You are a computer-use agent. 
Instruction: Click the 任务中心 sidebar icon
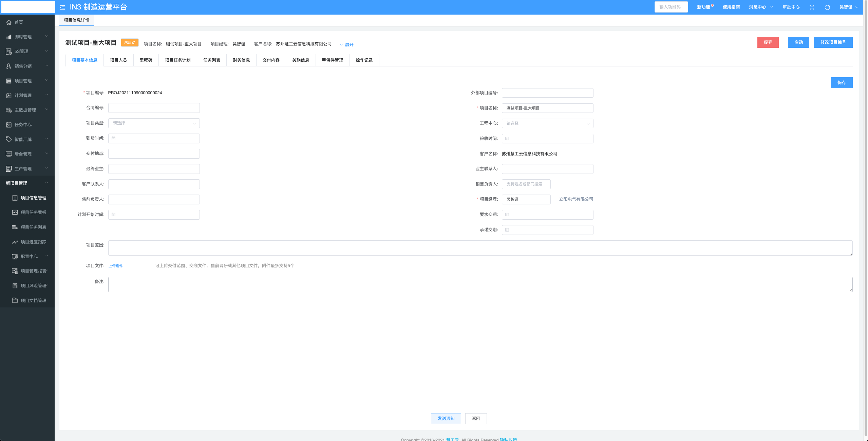tap(9, 125)
